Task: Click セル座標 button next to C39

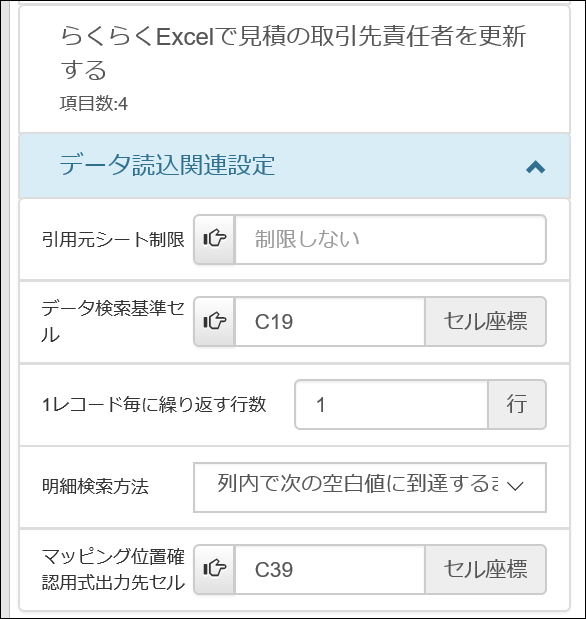Action: [x=485, y=569]
